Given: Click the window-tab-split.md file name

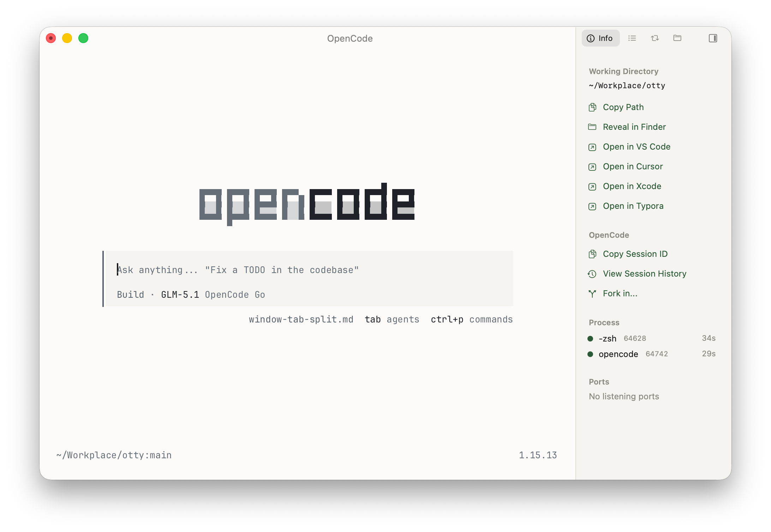Looking at the screenshot, I should coord(301,320).
